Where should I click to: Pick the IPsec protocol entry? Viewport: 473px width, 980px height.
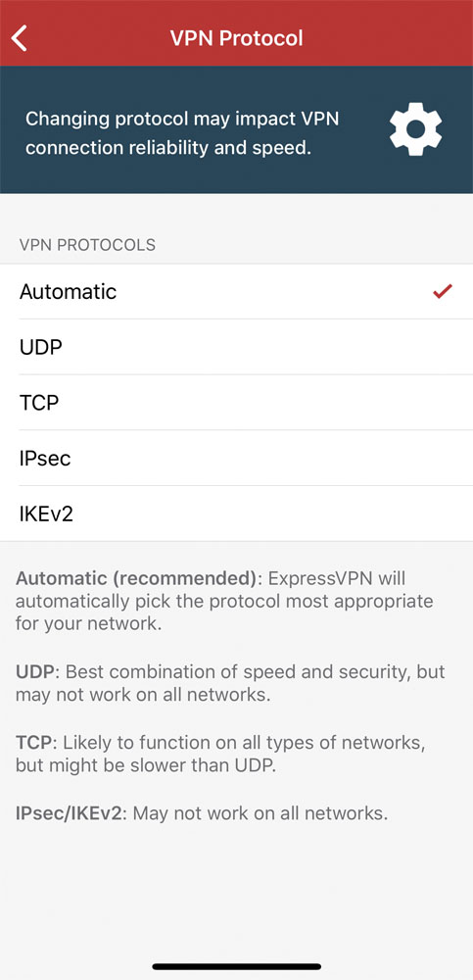[x=236, y=458]
